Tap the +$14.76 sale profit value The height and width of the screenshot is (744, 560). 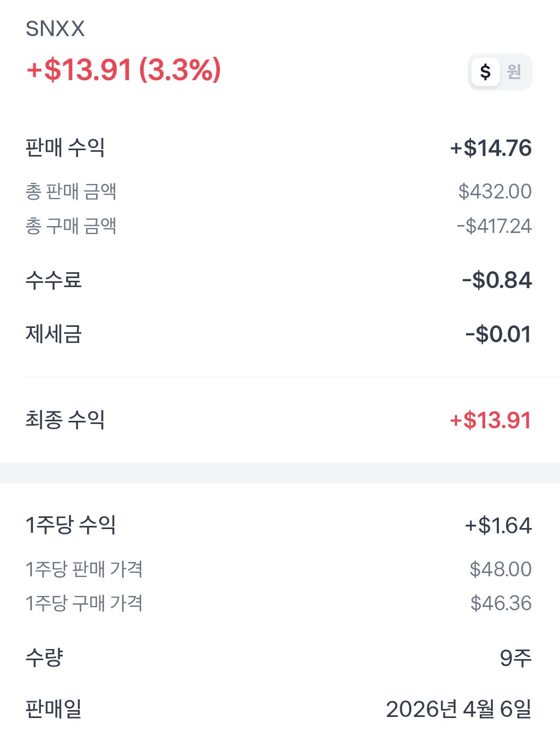coord(490,148)
